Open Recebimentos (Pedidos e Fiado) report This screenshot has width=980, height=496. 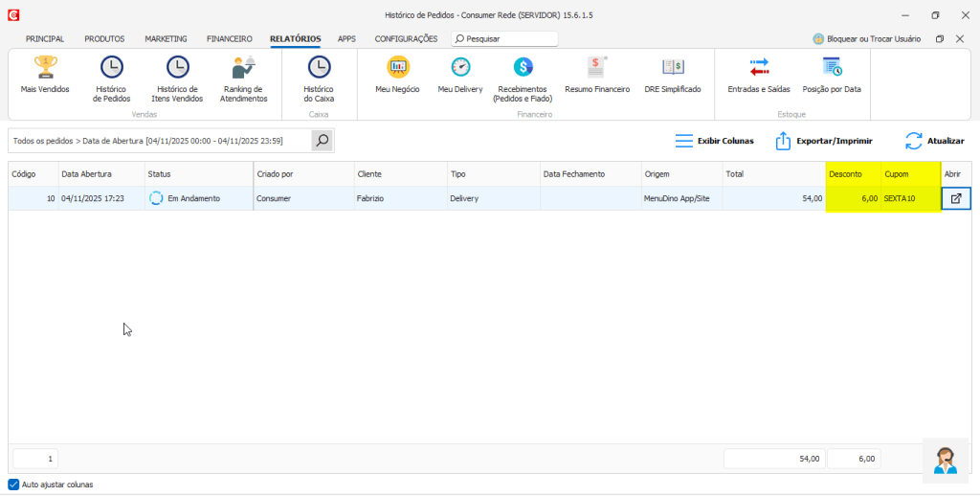tap(523, 77)
